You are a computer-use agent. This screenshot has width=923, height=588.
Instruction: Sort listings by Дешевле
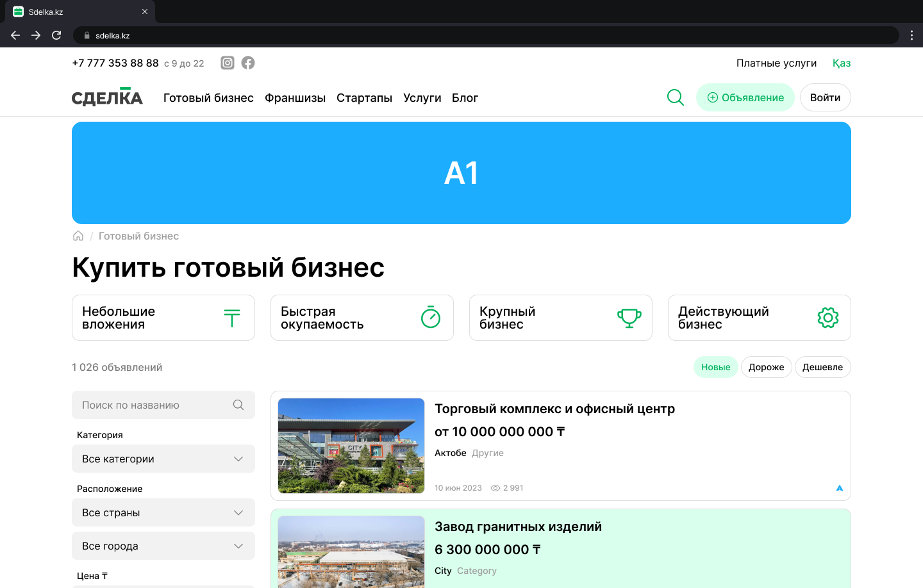pos(822,367)
